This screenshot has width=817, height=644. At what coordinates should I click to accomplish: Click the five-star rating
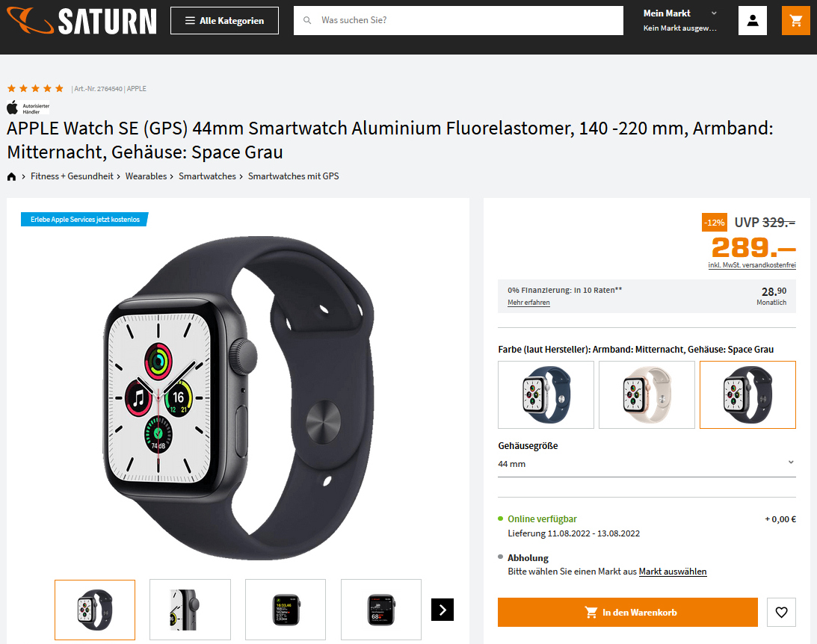pos(35,88)
